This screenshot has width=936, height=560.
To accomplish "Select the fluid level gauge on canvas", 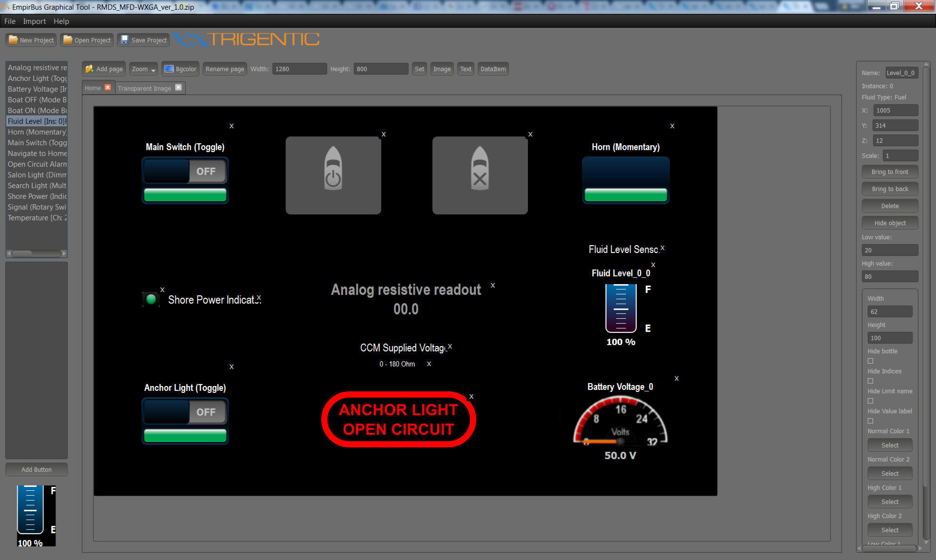I will (x=621, y=309).
